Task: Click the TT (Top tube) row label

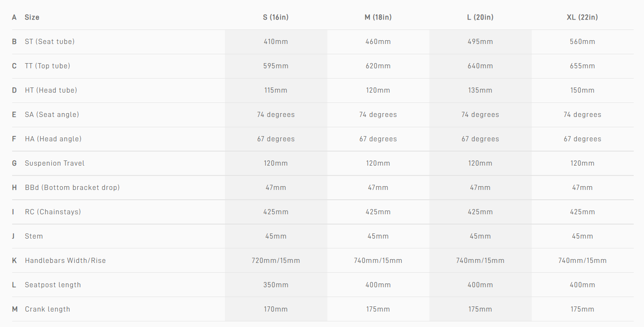Action: (x=47, y=66)
